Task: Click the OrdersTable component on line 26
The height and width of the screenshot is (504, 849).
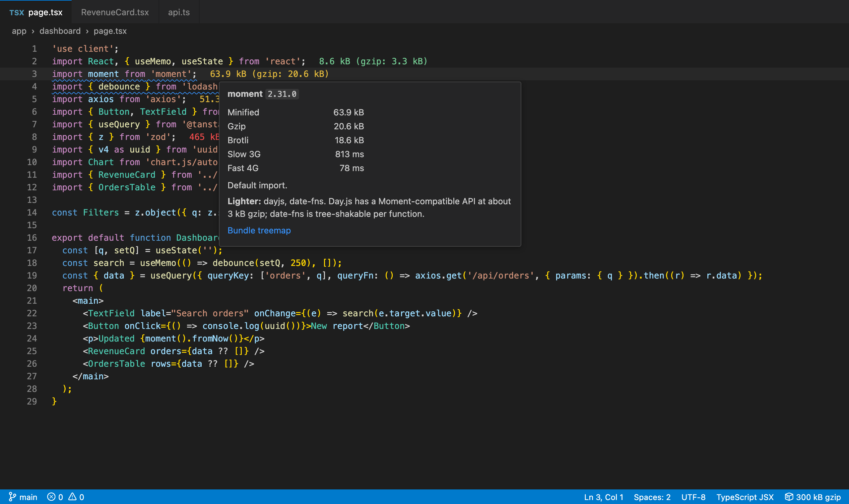Action: tap(116, 364)
